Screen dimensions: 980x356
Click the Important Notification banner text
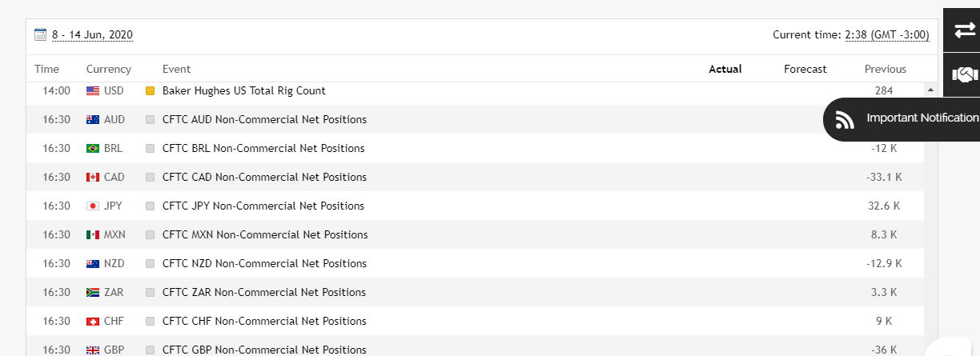point(922,118)
